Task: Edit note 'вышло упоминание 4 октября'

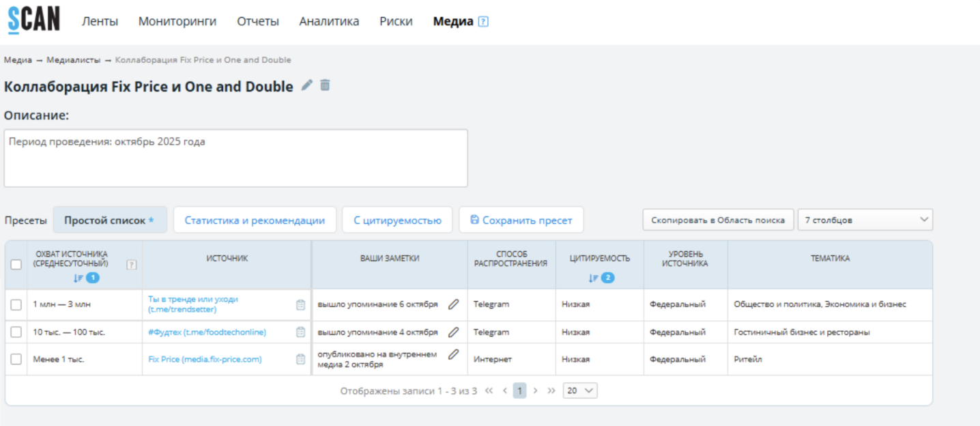Action: pos(453,332)
